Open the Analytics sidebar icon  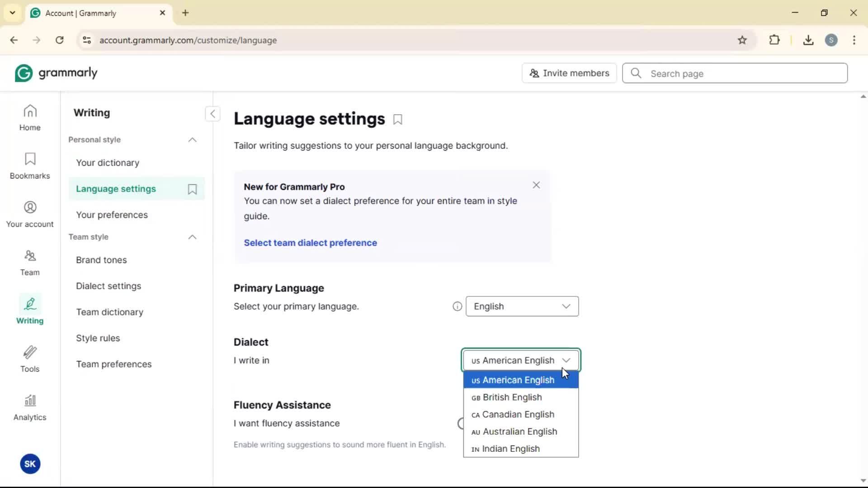pos(30,408)
